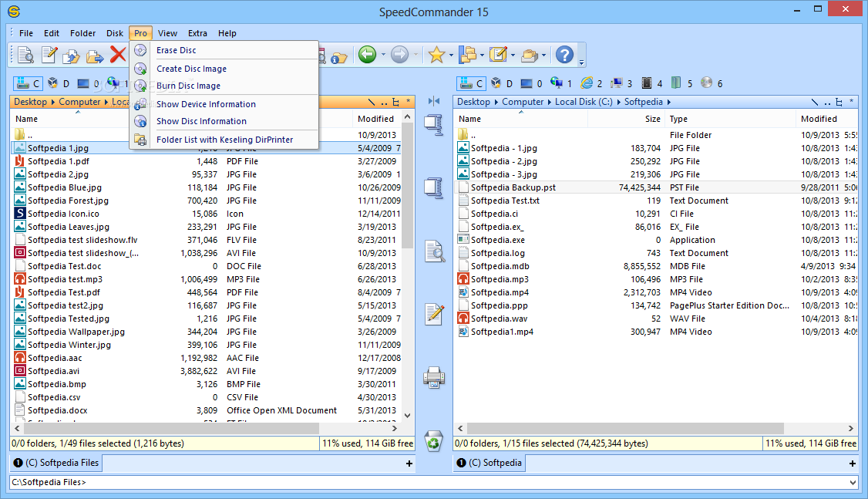Viewport: 868px width, 499px height.
Task: Click Desktop in right panel breadcrumb
Action: pos(473,102)
